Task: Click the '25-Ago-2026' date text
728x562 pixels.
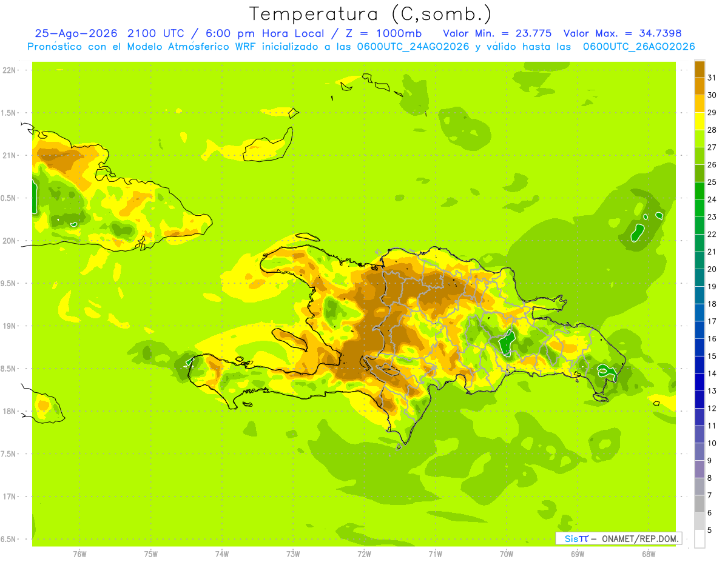Action: tap(76, 33)
